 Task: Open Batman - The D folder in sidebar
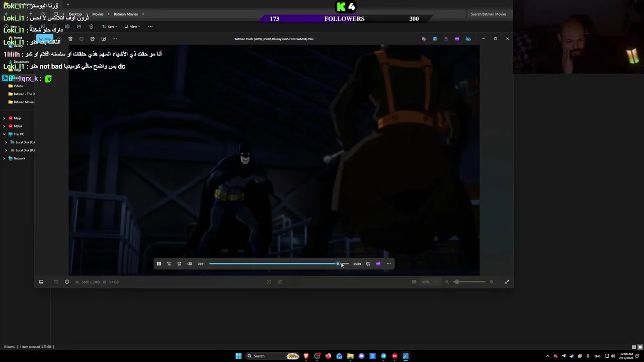[x=21, y=94]
